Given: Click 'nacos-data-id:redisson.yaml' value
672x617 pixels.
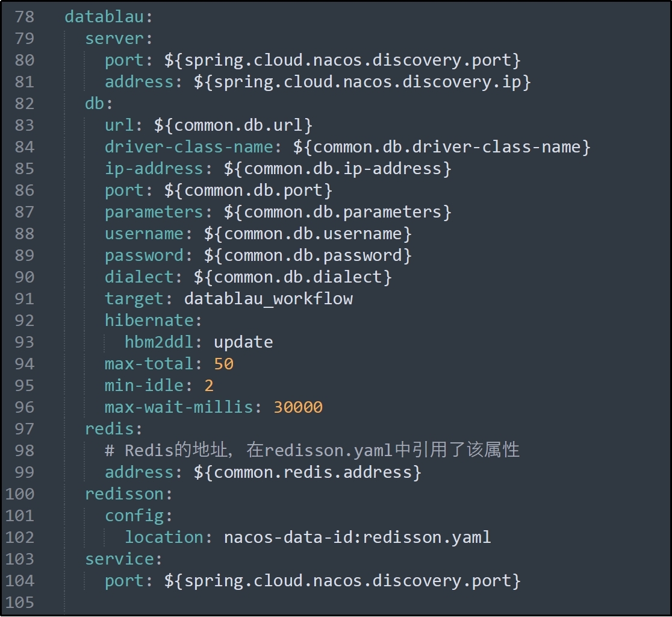Looking at the screenshot, I should pos(358,537).
